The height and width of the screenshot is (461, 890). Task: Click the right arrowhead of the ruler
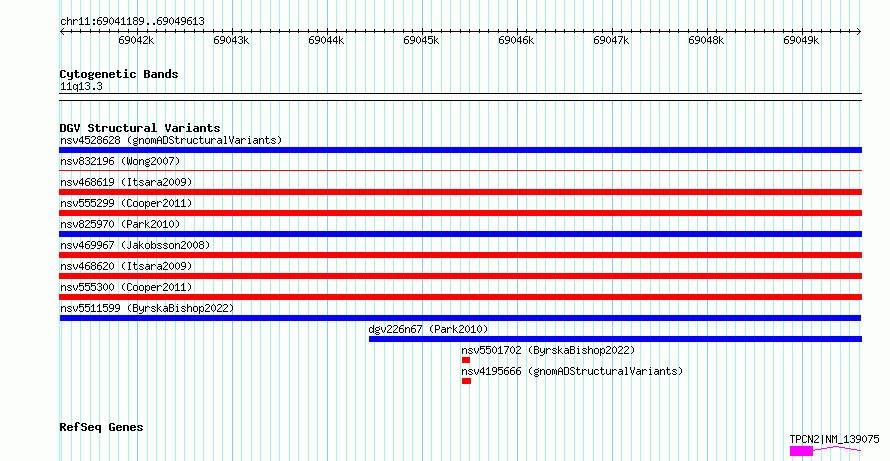click(x=859, y=32)
